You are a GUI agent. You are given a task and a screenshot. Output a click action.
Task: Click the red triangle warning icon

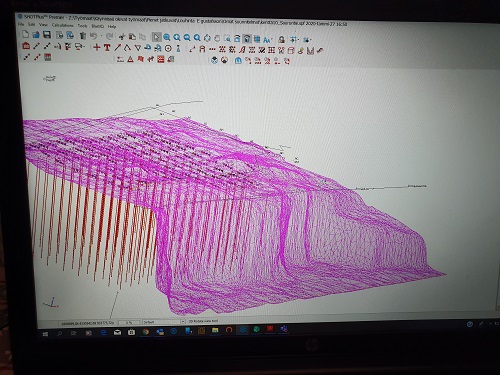coord(131,59)
